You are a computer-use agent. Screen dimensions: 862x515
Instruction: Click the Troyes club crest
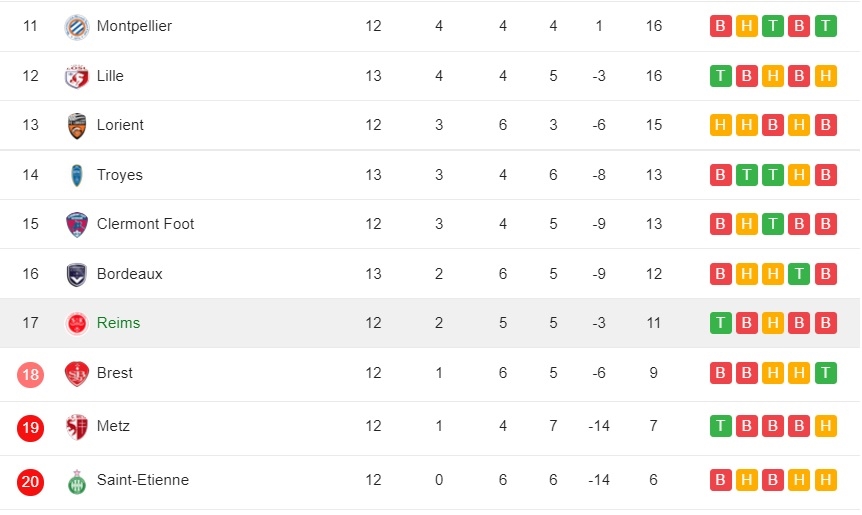tap(76, 175)
